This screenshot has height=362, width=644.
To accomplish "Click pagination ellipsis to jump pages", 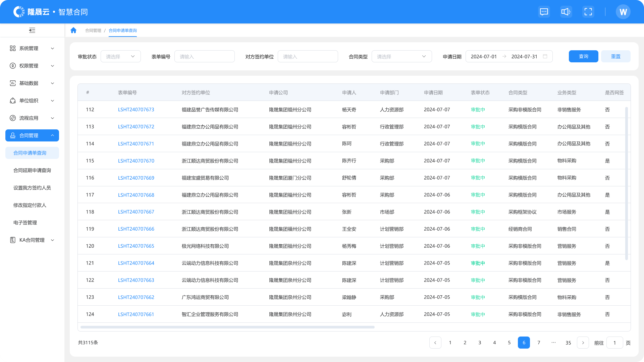I will pos(553,343).
